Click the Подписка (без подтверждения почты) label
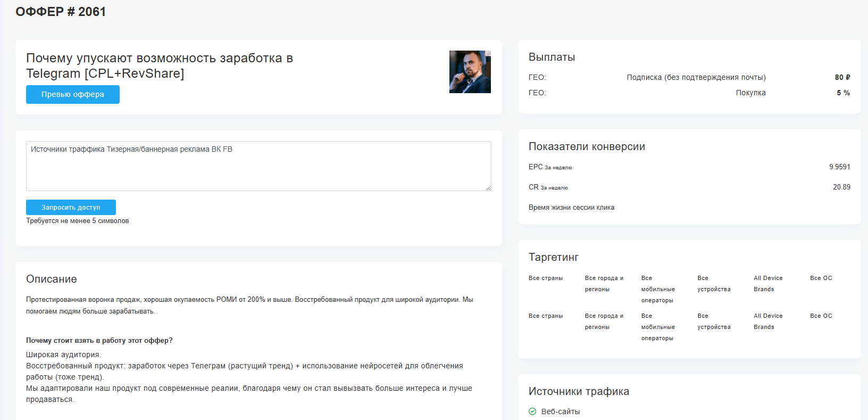Image resolution: width=868 pixels, height=420 pixels. (696, 77)
